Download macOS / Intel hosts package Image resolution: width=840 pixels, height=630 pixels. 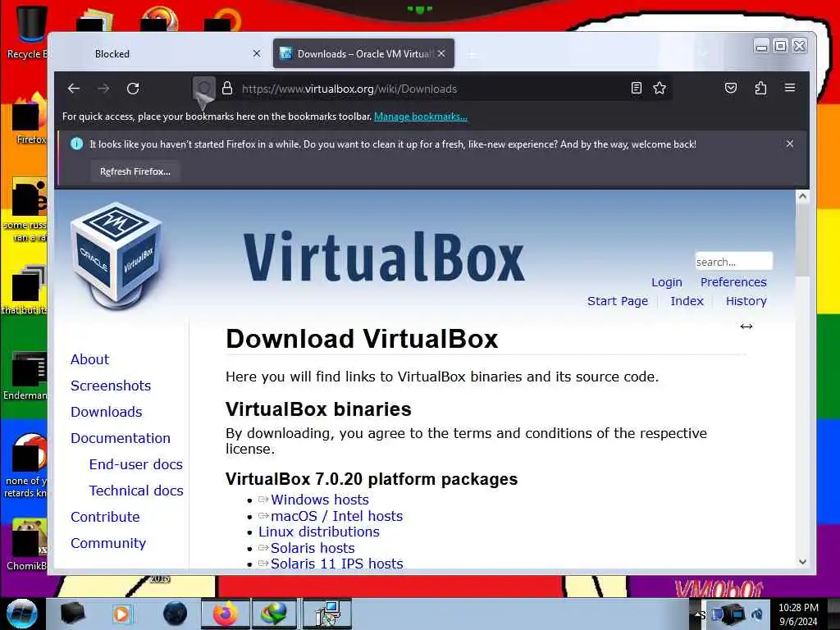coord(336,516)
